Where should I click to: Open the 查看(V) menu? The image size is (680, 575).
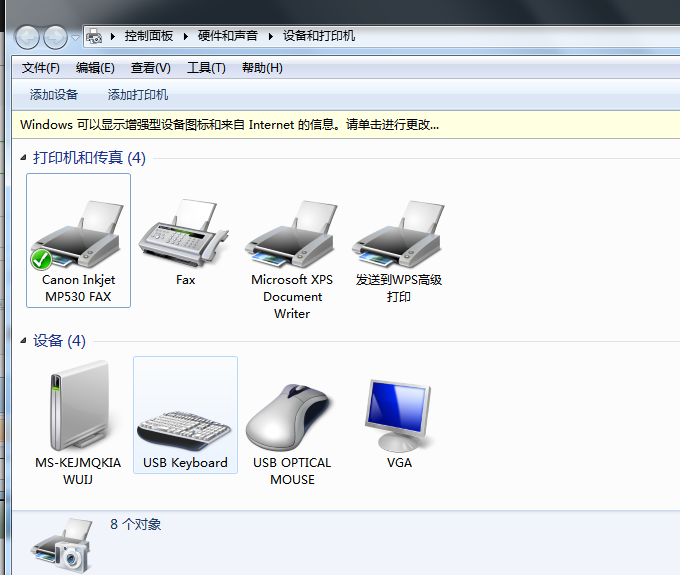pyautogui.click(x=150, y=68)
